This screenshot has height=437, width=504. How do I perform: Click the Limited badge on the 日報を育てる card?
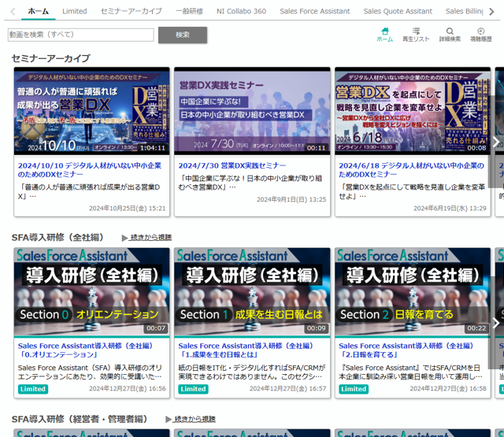point(354,389)
